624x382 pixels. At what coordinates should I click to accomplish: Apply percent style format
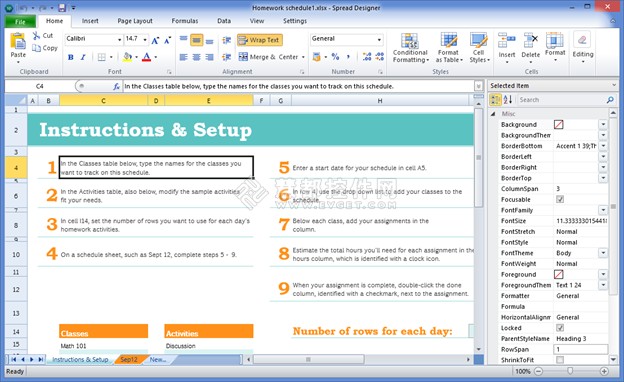(x=335, y=57)
